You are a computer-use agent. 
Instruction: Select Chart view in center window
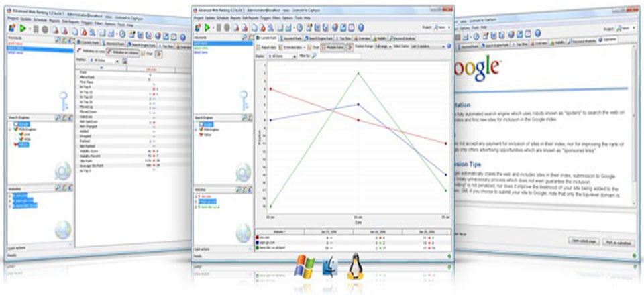tap(314, 47)
